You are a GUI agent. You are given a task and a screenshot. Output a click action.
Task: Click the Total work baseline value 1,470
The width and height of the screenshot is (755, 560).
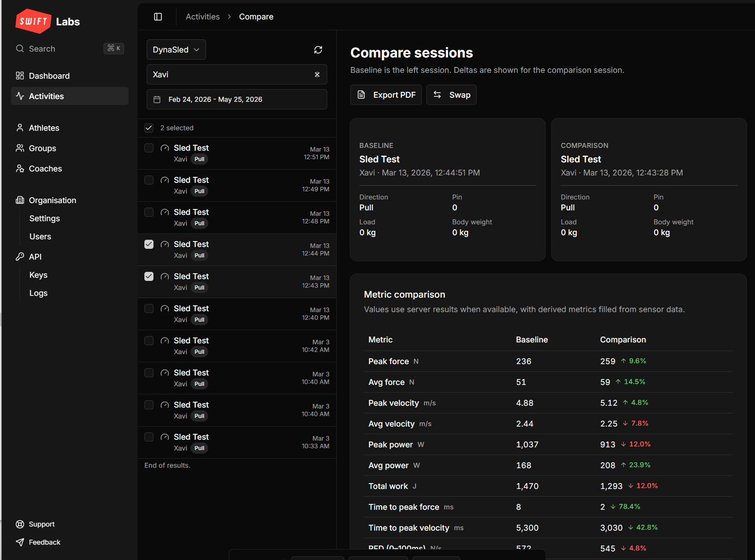[527, 486]
